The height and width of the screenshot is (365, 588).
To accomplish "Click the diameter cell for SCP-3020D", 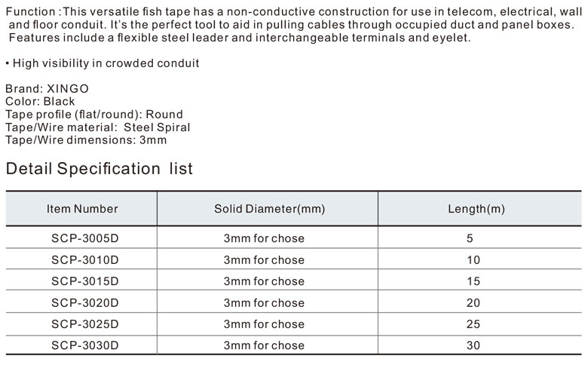I will coord(264,303).
